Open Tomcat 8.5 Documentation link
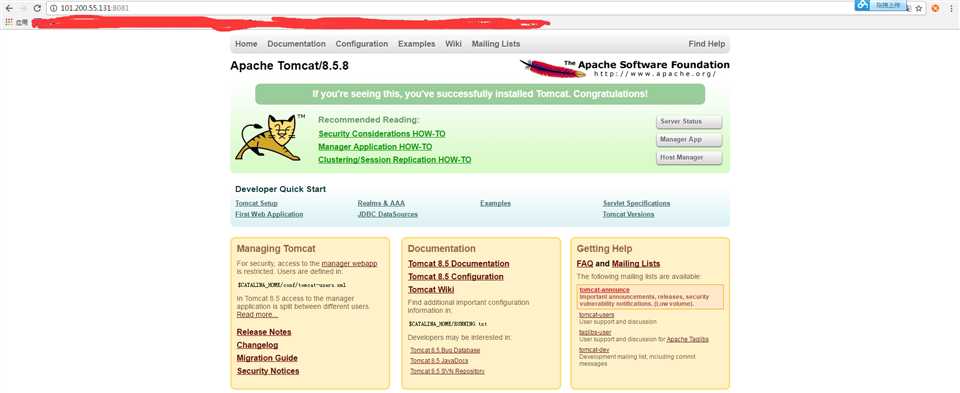The width and height of the screenshot is (960, 393). [459, 264]
